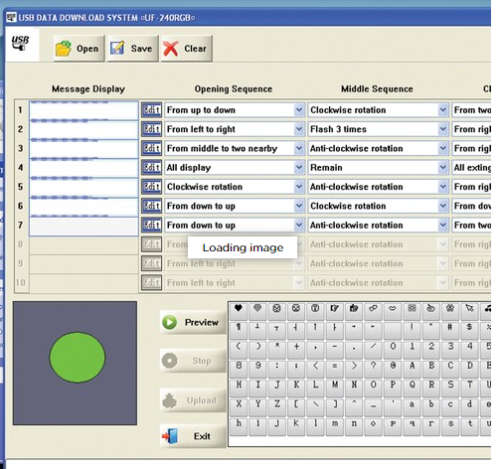The width and height of the screenshot is (500, 469).
Task: Expand the row 5 'Clockwise rotation' opening dropdown
Action: coord(299,187)
